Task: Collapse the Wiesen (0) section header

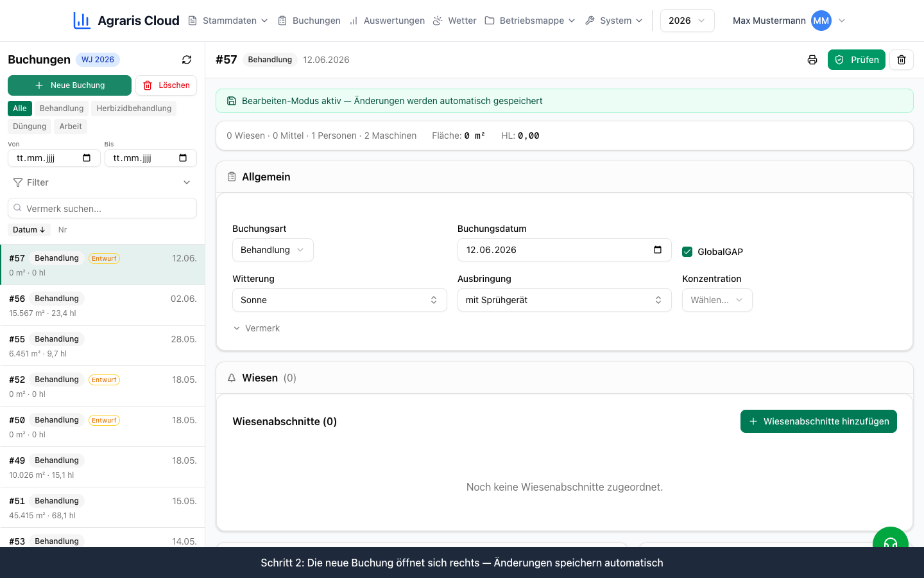Action: pos(564,378)
